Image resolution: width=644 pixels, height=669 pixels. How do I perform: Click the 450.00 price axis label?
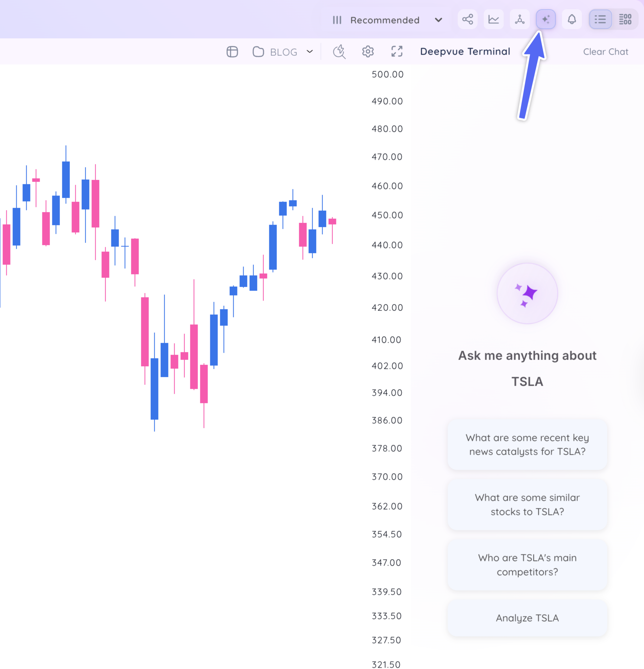[387, 215]
